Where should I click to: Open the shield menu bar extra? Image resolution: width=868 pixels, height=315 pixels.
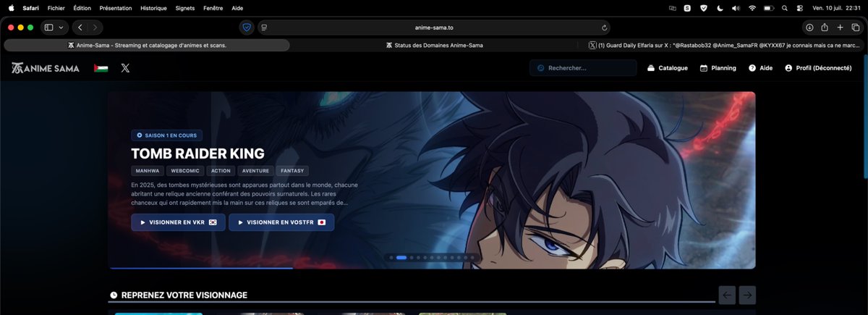(x=702, y=8)
